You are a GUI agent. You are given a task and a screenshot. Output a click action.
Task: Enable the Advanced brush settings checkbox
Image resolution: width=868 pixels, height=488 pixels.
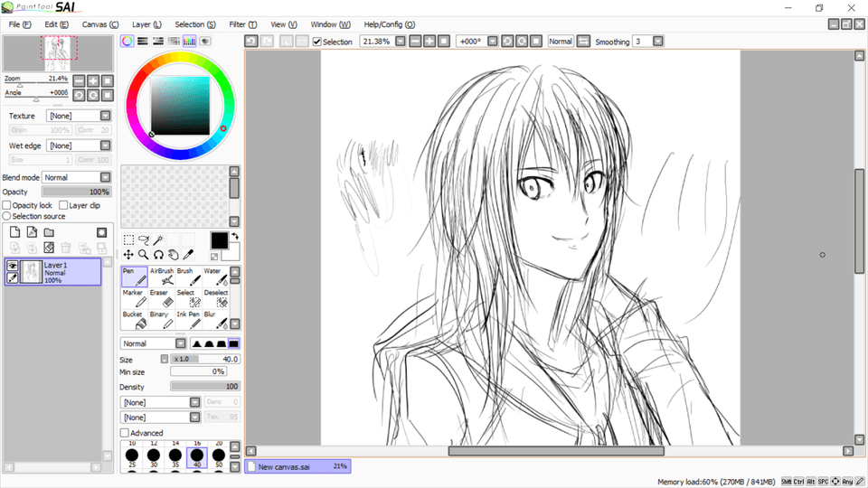[125, 433]
